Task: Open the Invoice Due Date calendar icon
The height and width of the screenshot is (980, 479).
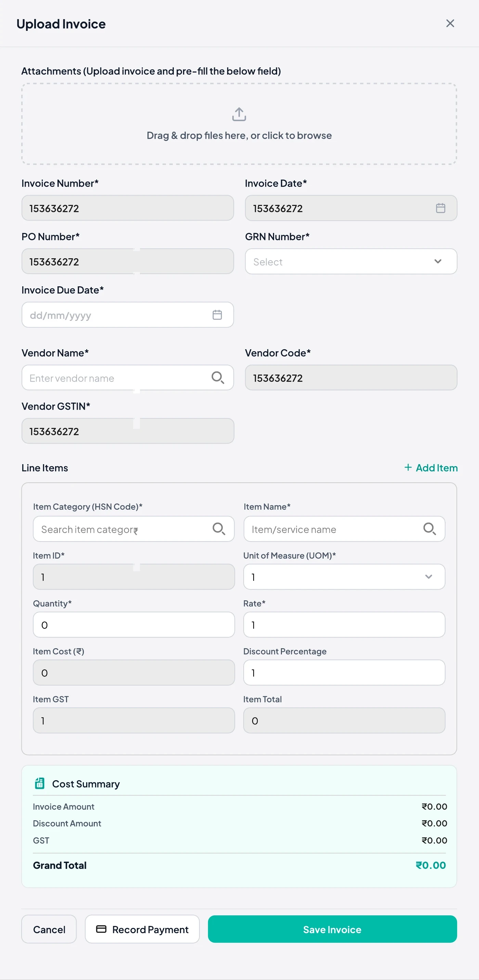Action: (x=217, y=315)
